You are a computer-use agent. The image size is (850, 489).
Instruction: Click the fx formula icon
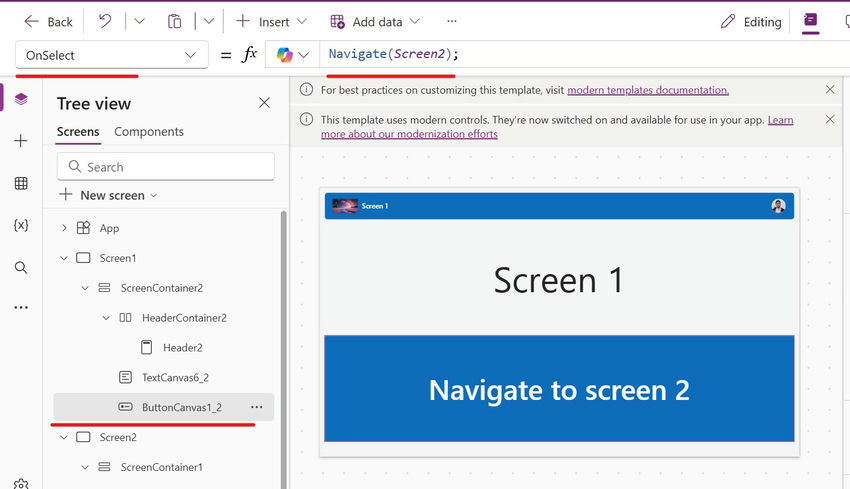(249, 55)
